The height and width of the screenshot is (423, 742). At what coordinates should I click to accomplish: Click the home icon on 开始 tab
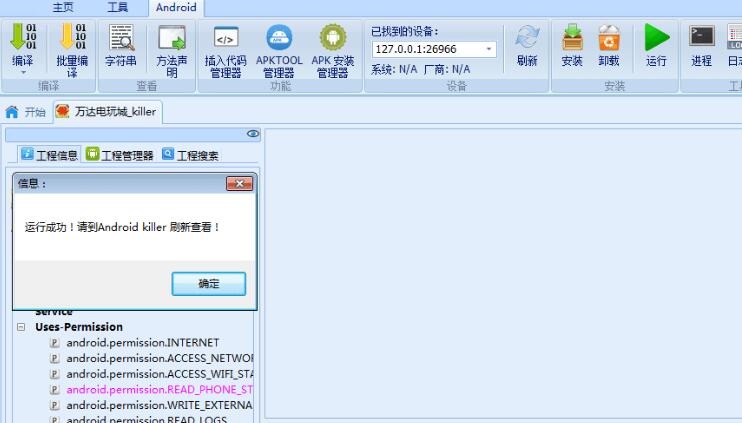pyautogui.click(x=12, y=112)
